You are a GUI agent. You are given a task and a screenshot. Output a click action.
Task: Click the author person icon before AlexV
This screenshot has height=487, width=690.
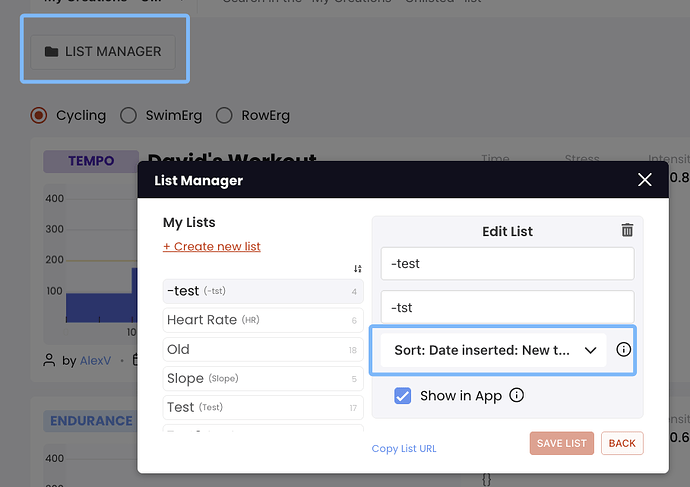[x=50, y=359]
